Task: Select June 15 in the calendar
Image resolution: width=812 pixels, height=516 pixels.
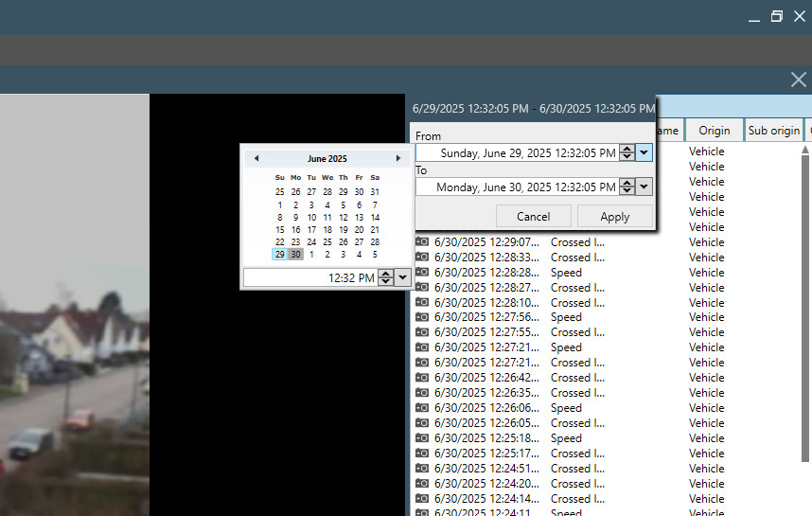Action: (279, 229)
